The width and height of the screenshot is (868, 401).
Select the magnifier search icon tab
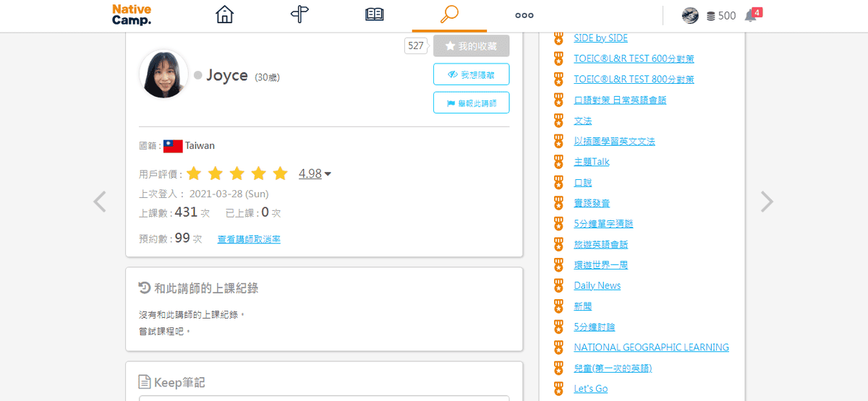point(449,15)
